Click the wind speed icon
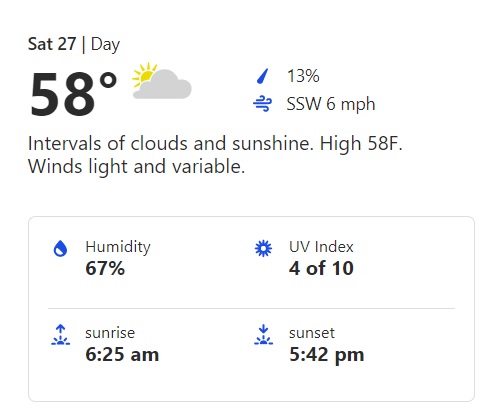The image size is (495, 418). [x=262, y=104]
